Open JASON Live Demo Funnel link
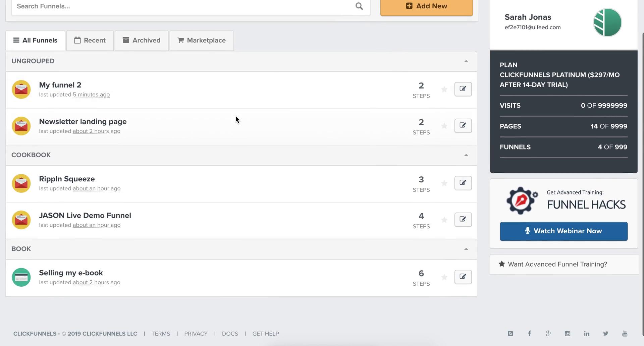This screenshot has height=346, width=644. pos(85,215)
